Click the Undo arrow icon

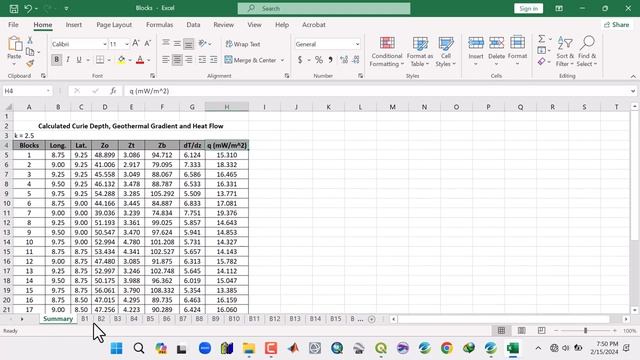(28, 9)
